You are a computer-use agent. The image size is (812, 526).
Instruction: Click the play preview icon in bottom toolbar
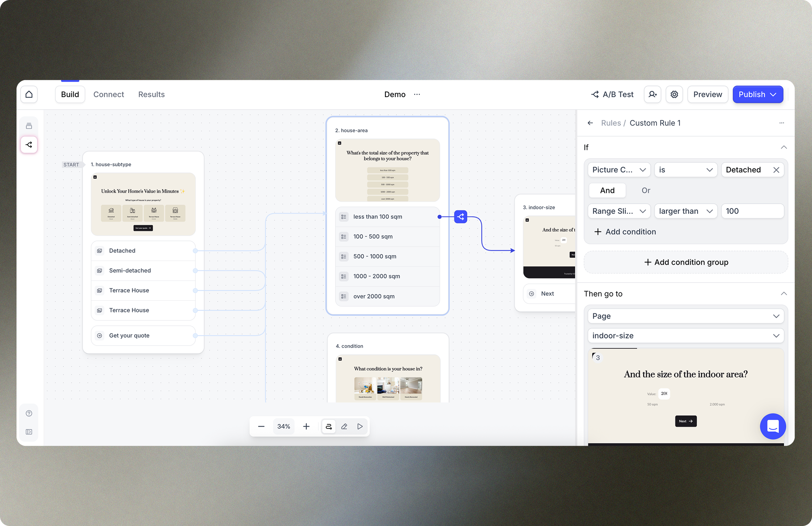click(x=360, y=426)
